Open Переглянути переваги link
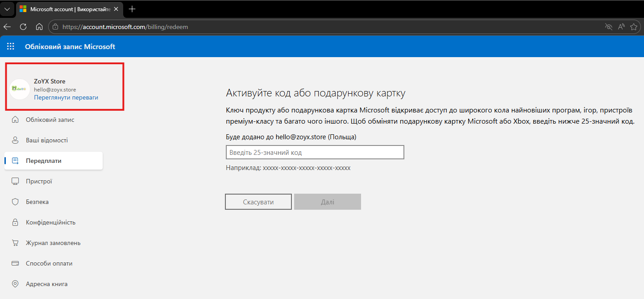This screenshot has width=644, height=299. [66, 97]
